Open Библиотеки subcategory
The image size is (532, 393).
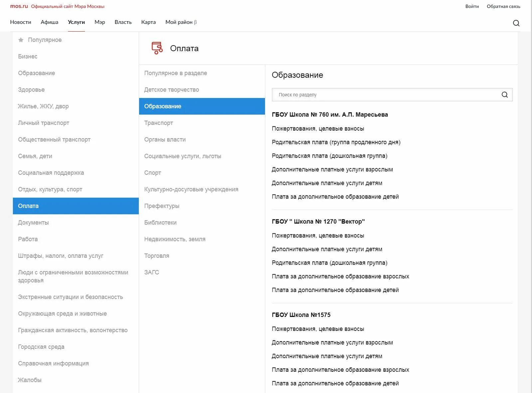pos(202,223)
